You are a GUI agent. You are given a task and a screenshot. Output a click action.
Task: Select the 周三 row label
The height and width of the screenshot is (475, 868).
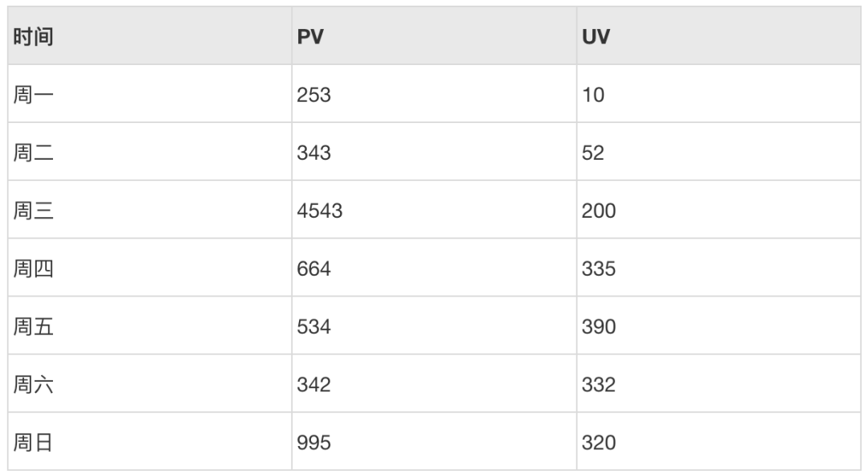[33, 211]
